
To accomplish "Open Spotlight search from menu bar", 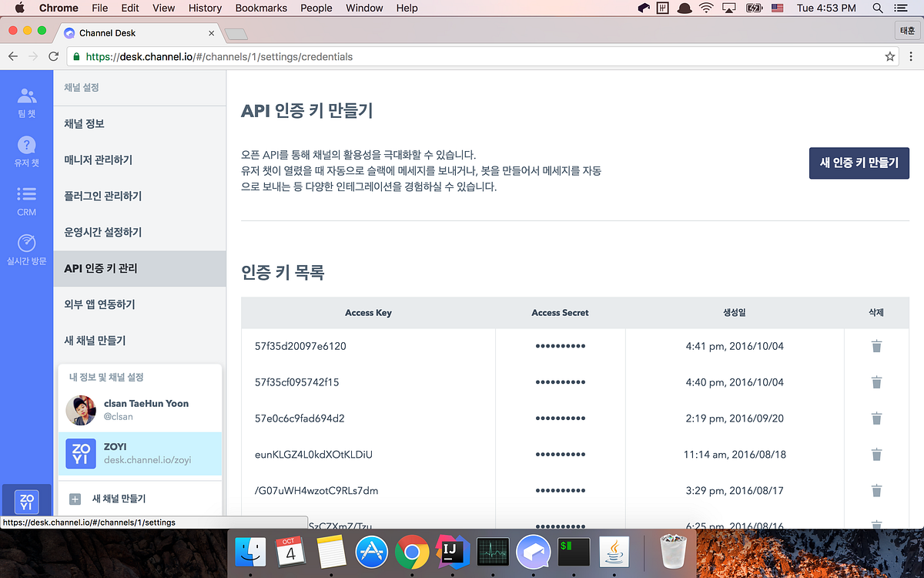I will (x=877, y=8).
